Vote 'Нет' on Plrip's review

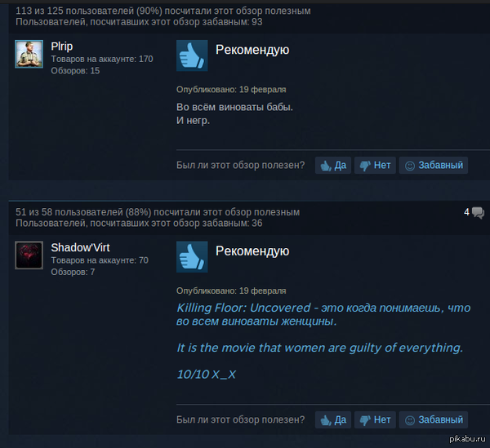tap(375, 165)
